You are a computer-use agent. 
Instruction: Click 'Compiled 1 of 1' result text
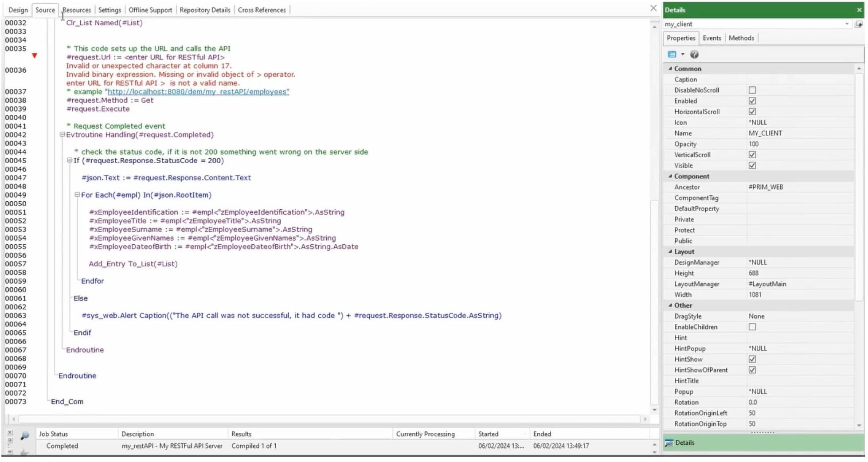click(254, 446)
